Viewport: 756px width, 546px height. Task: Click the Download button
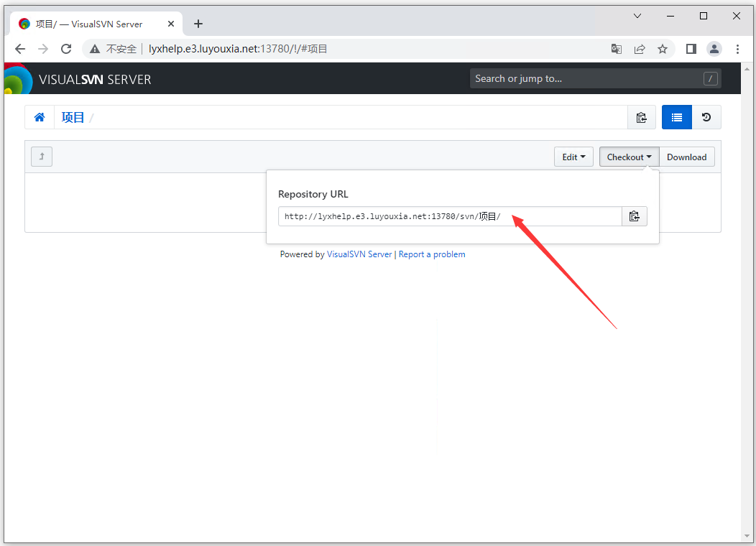click(x=686, y=157)
